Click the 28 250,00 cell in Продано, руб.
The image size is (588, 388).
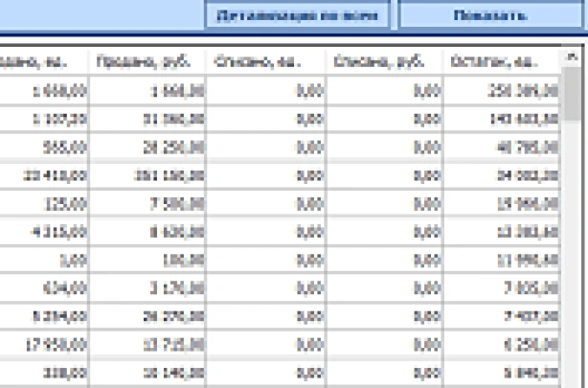(x=148, y=148)
